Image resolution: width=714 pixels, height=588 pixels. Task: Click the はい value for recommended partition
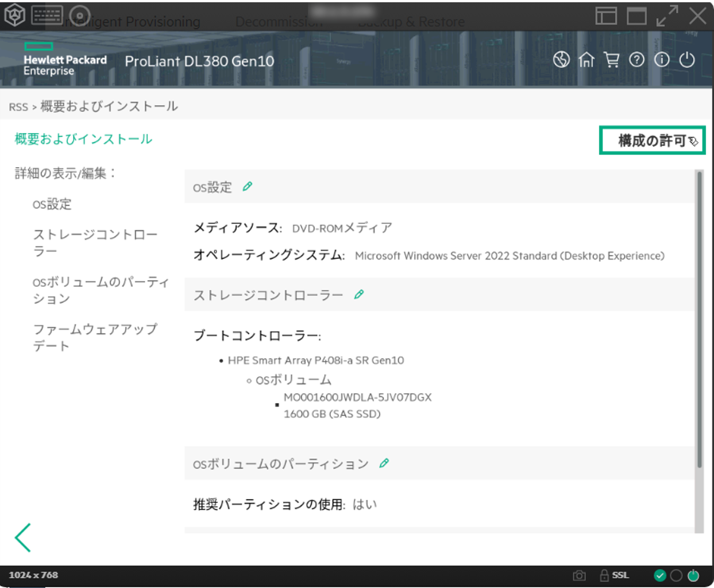(365, 505)
